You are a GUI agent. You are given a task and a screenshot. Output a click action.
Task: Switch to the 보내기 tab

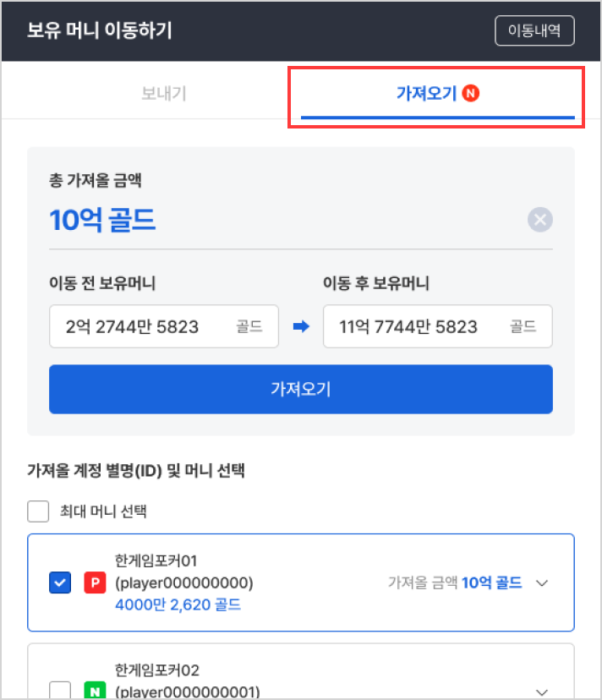click(163, 93)
